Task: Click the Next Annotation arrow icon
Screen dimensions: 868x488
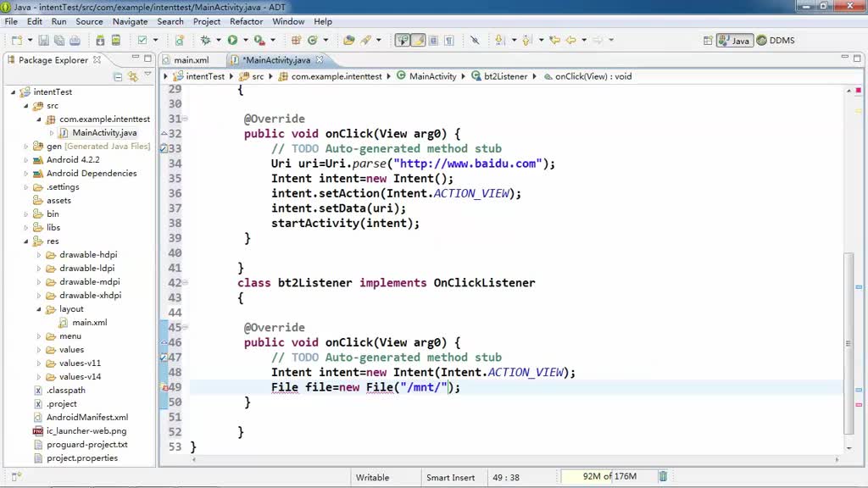Action: [500, 40]
